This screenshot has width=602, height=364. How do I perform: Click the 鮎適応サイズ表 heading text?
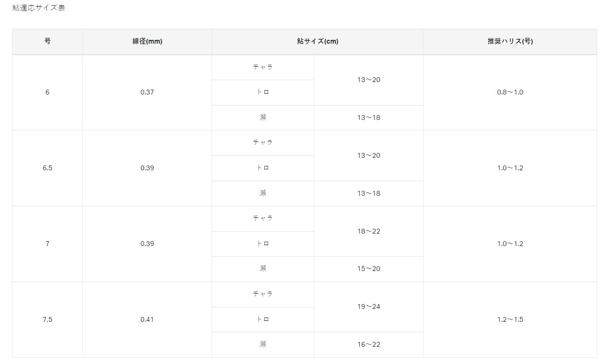39,8
